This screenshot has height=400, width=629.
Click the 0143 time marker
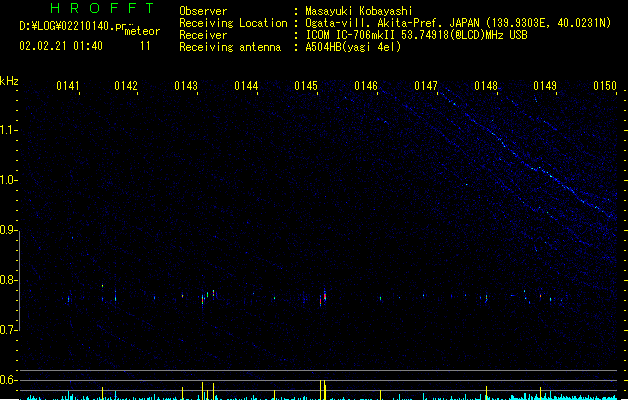coord(186,86)
